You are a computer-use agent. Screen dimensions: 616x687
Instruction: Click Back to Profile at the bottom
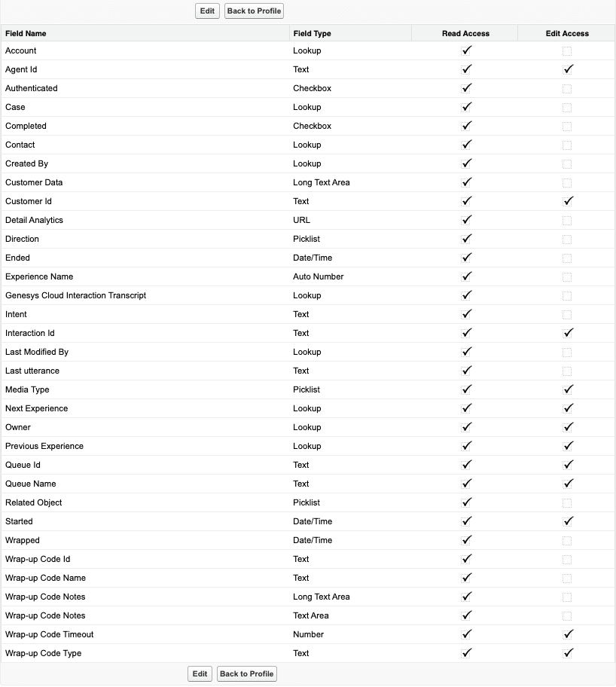(x=246, y=673)
